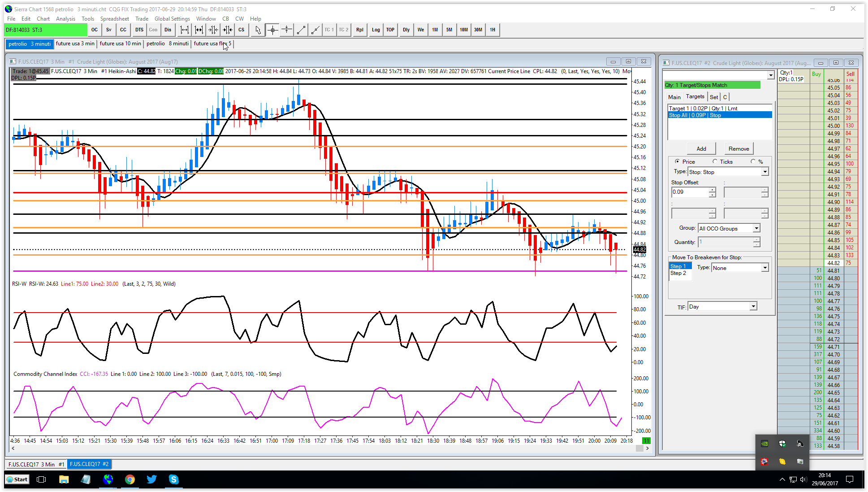The height and width of the screenshot is (492, 868).
Task: Open the stop Type dropdown
Action: pyautogui.click(x=764, y=172)
